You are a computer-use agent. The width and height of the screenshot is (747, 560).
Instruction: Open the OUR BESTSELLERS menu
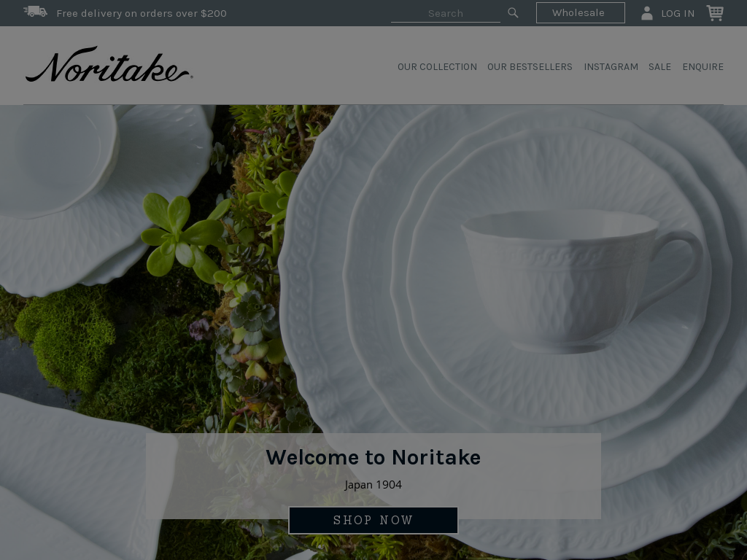point(530,67)
